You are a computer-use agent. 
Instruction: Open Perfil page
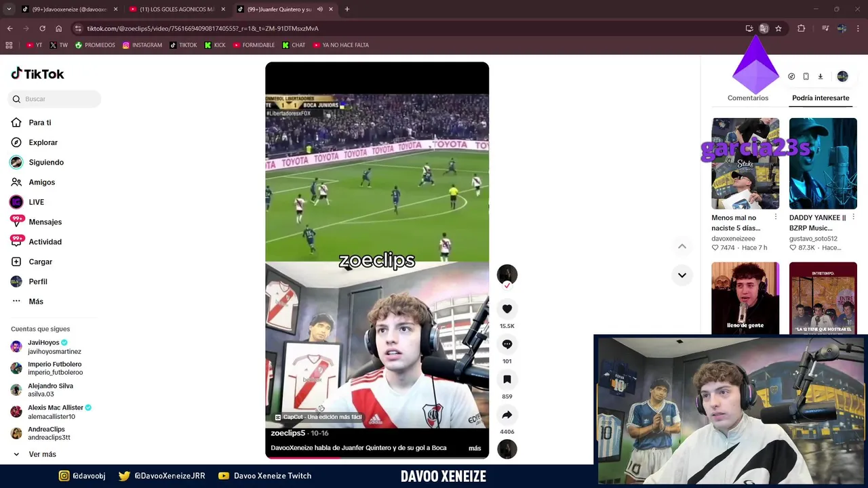pyautogui.click(x=37, y=281)
